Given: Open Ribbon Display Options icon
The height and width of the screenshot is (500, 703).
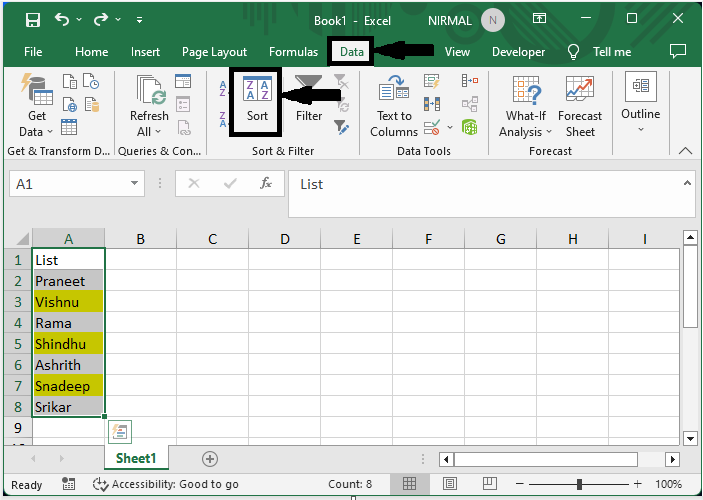Looking at the screenshot, I should tap(539, 18).
